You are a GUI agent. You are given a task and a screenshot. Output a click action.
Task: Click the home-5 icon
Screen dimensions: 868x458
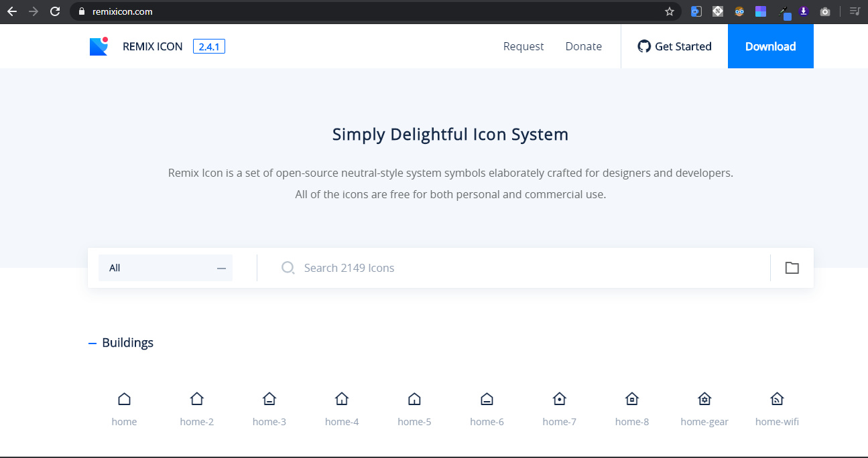coord(414,399)
